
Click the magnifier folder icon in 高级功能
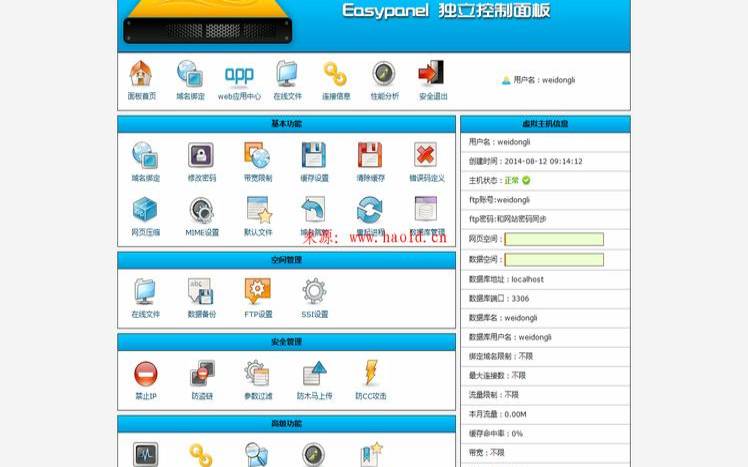tap(257, 454)
